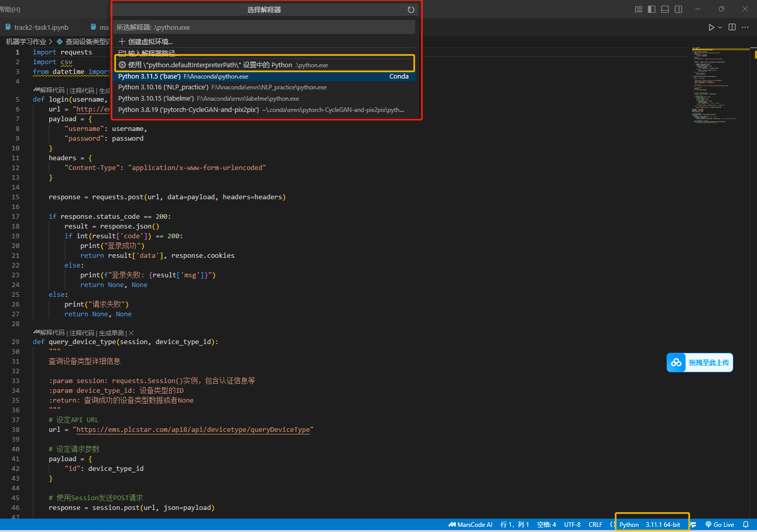Open notifications bell
The width and height of the screenshot is (757, 532).
(x=746, y=525)
